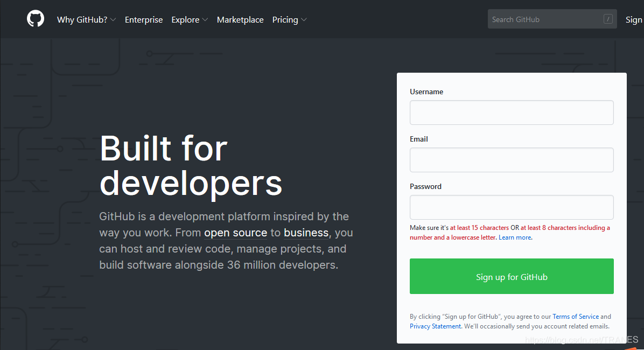Click the Sign up for GitHub button
The width and height of the screenshot is (644, 350).
point(512,276)
